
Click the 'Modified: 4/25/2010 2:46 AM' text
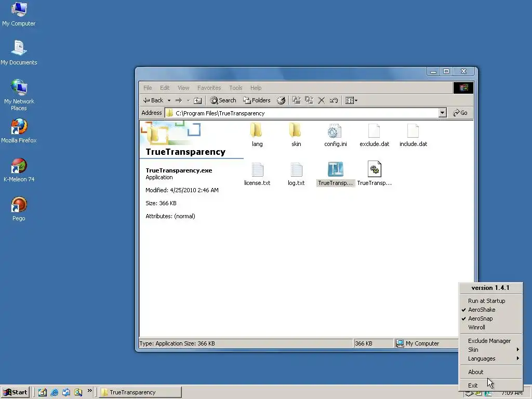(x=182, y=190)
